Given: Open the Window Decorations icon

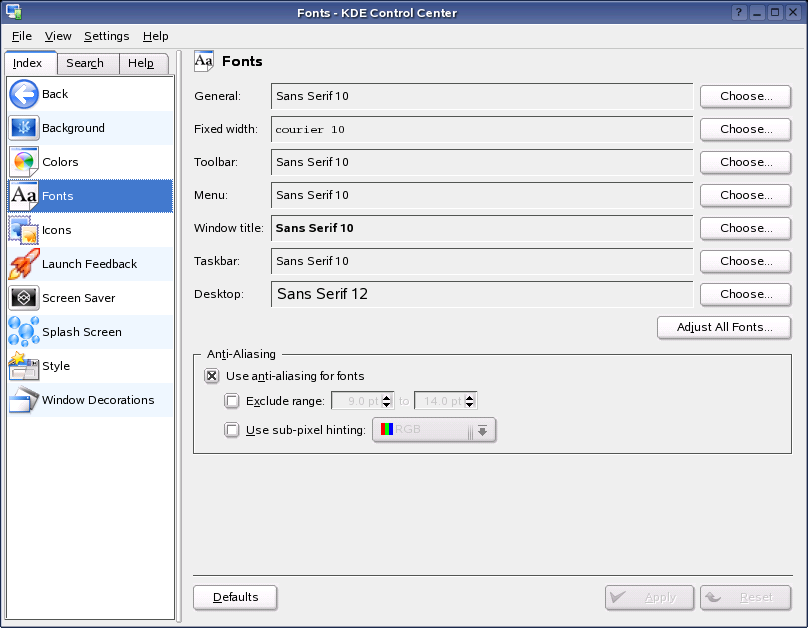Looking at the screenshot, I should tap(24, 400).
